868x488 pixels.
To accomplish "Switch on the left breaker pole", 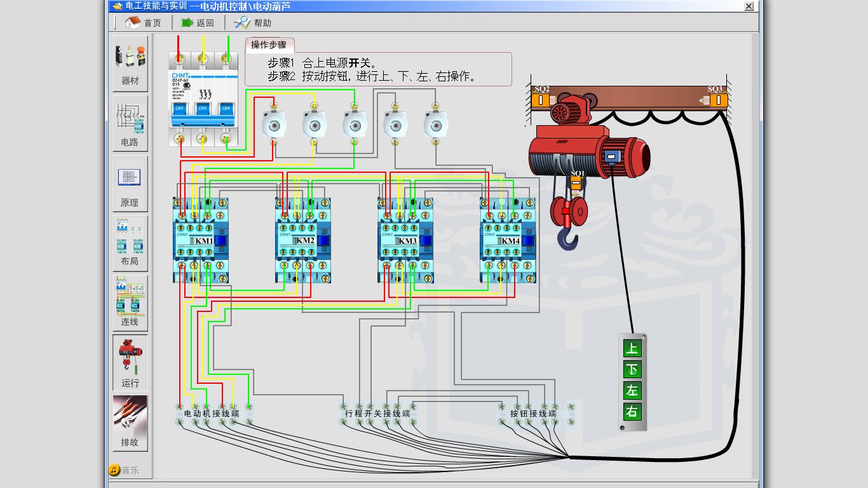I will 179,109.
